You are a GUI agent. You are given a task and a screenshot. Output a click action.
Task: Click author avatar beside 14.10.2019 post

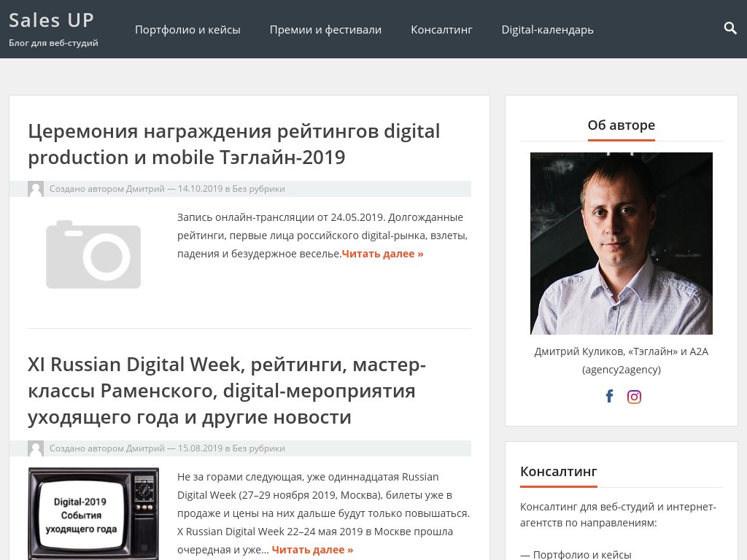[x=36, y=189]
